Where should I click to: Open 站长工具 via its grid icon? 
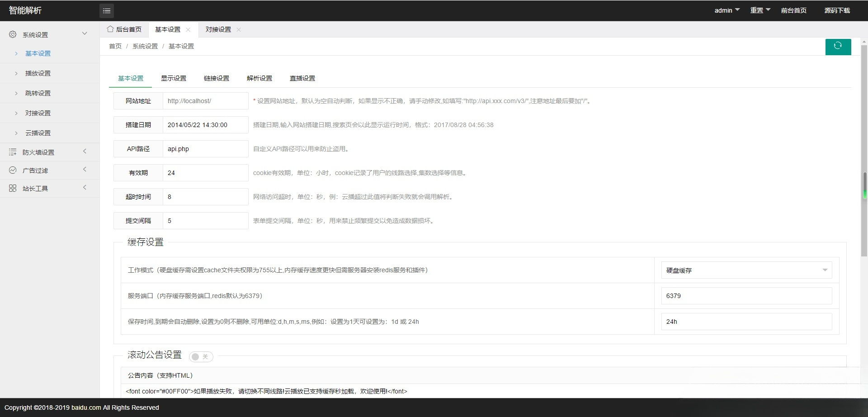coord(12,188)
